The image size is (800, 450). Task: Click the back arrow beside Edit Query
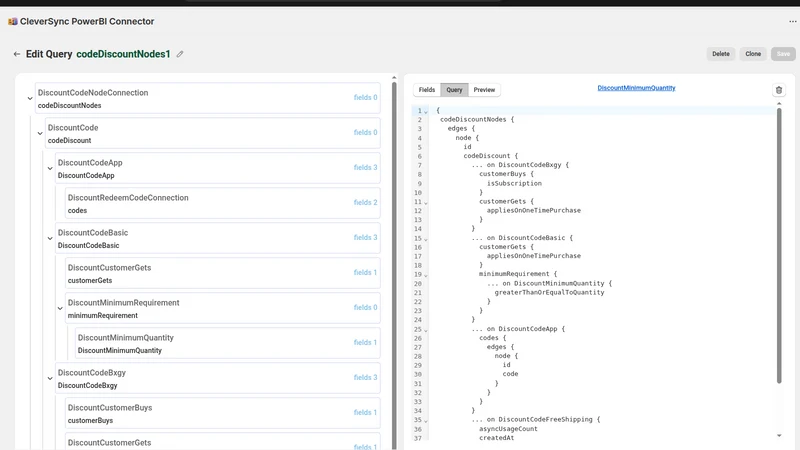pyautogui.click(x=17, y=54)
